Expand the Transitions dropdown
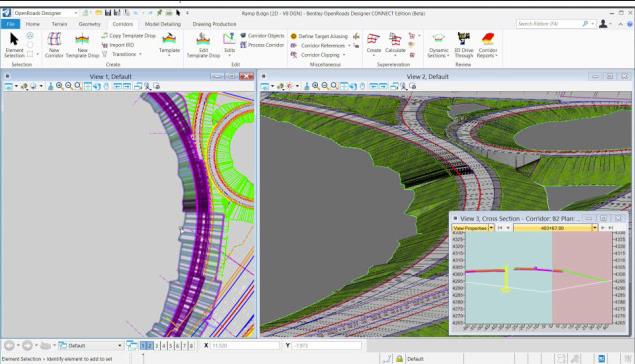This screenshot has height=364, width=635. point(122,54)
